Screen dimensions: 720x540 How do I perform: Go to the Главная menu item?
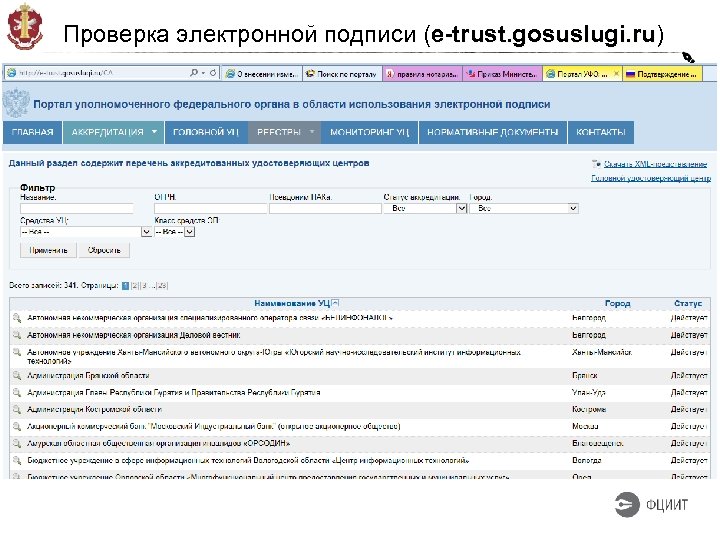coord(32,132)
